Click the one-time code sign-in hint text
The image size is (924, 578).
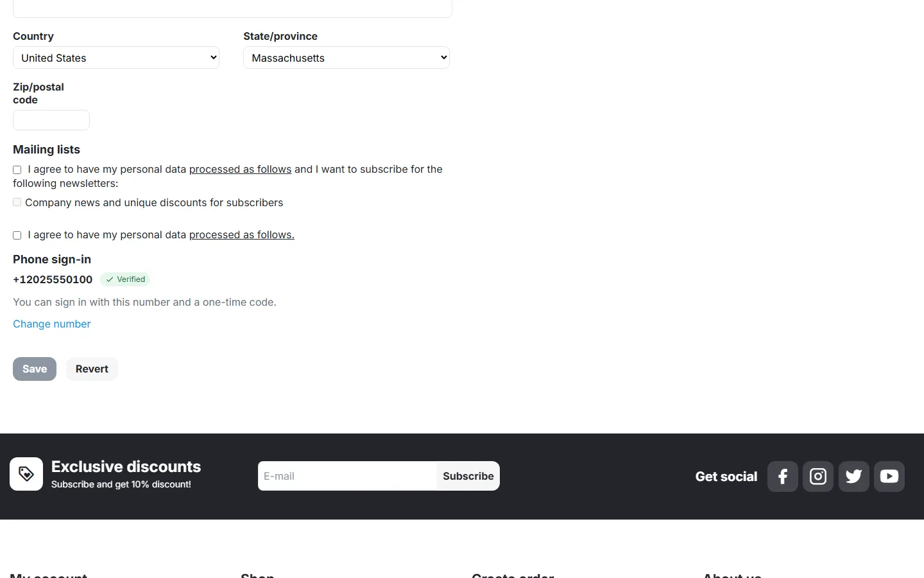pos(145,302)
